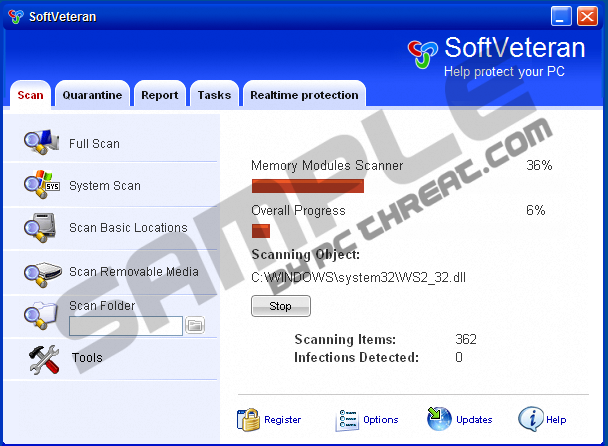
Task: Minimize the SoftVeteran window
Action: 561,16
